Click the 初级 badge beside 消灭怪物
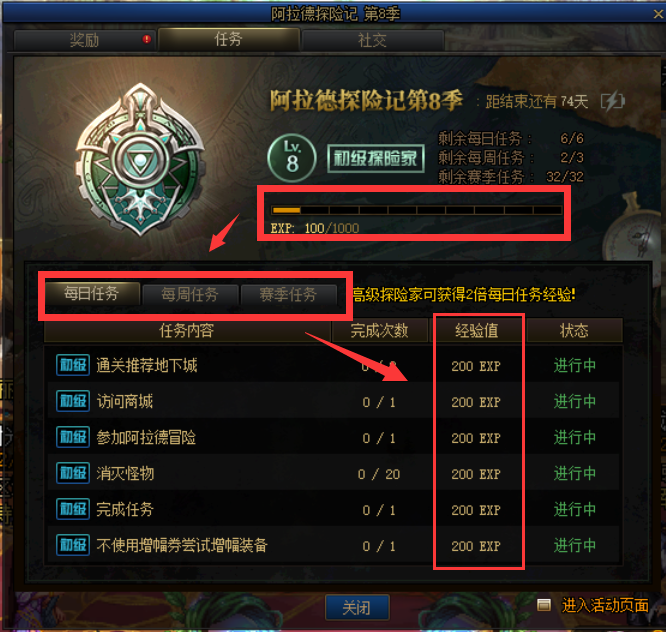Viewport: 666px width, 632px height. pyautogui.click(x=73, y=473)
